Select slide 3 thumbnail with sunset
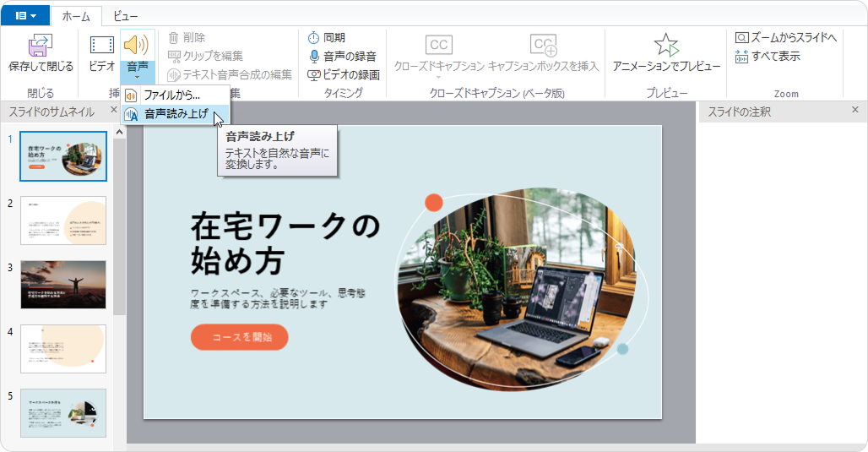Screen dimensions: 868x452 coord(63,284)
